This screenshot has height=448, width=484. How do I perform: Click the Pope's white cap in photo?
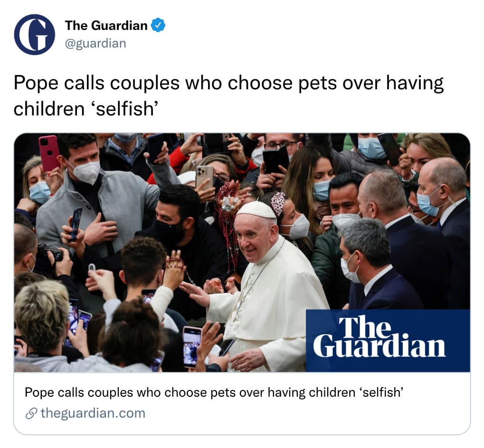(x=257, y=210)
